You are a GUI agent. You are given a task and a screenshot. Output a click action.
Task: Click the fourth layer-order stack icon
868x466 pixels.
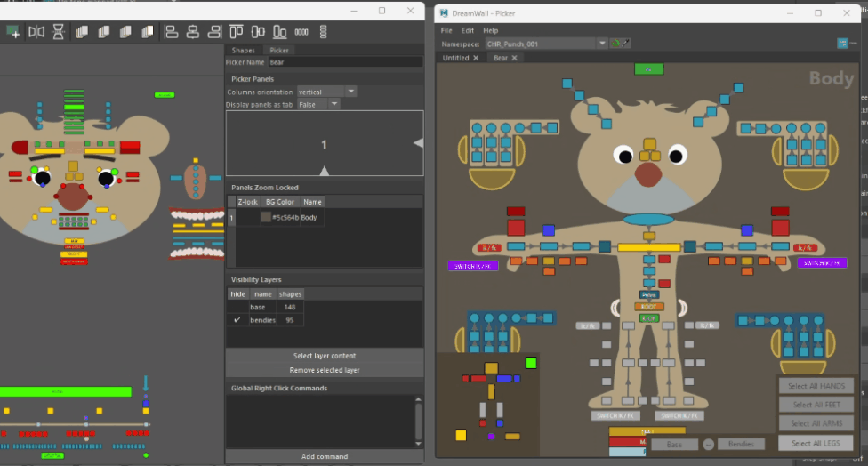148,32
